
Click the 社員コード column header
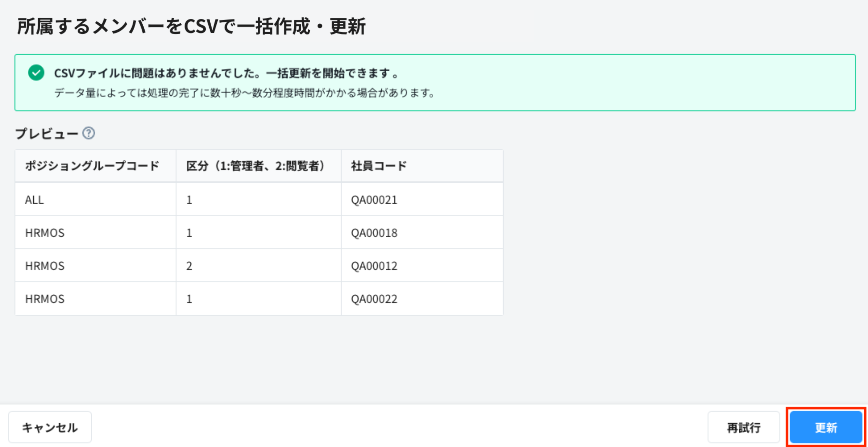point(379,166)
